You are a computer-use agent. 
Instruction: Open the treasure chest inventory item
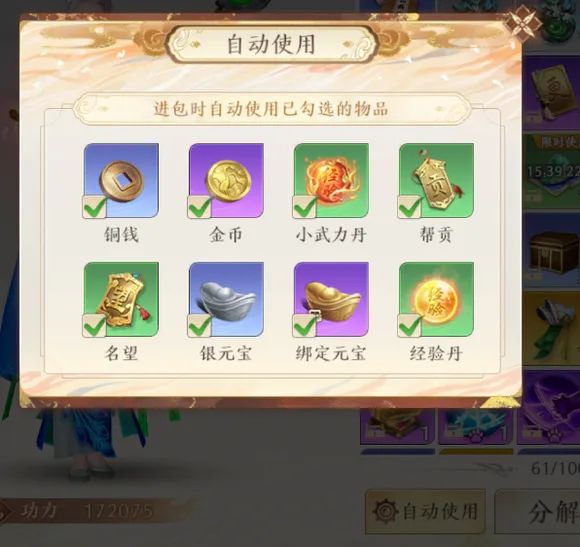(x=552, y=251)
